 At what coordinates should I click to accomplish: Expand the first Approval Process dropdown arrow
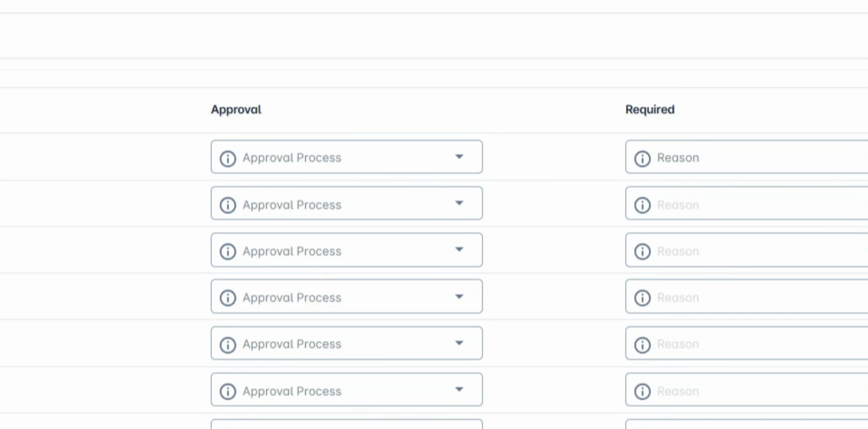(459, 157)
